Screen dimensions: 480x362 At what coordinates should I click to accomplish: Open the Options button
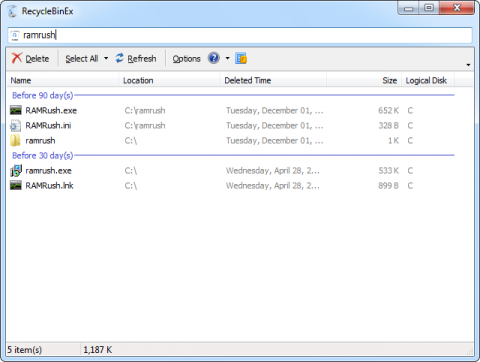pos(186,59)
